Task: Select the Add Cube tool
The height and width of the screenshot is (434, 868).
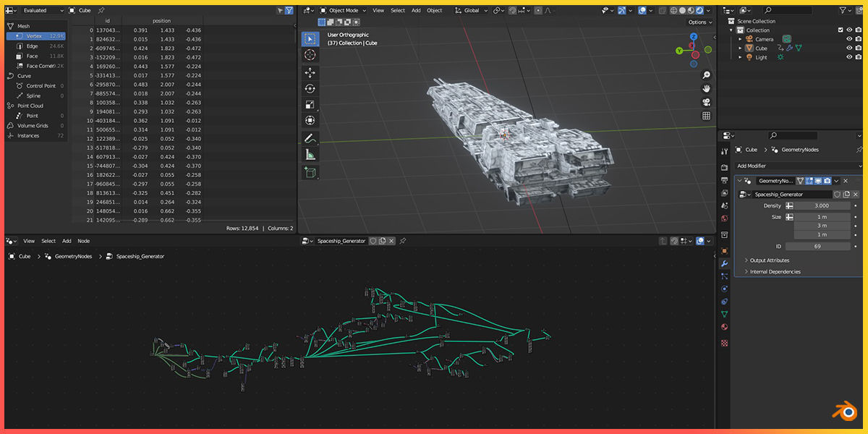Action: tap(310, 171)
